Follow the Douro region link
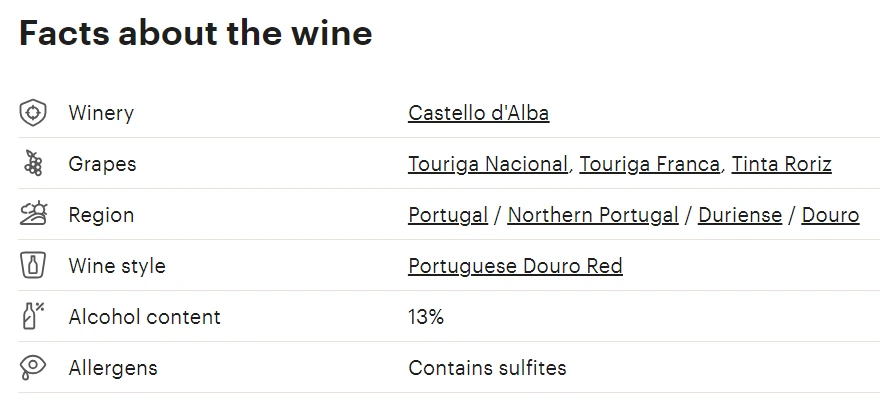 [x=830, y=216]
